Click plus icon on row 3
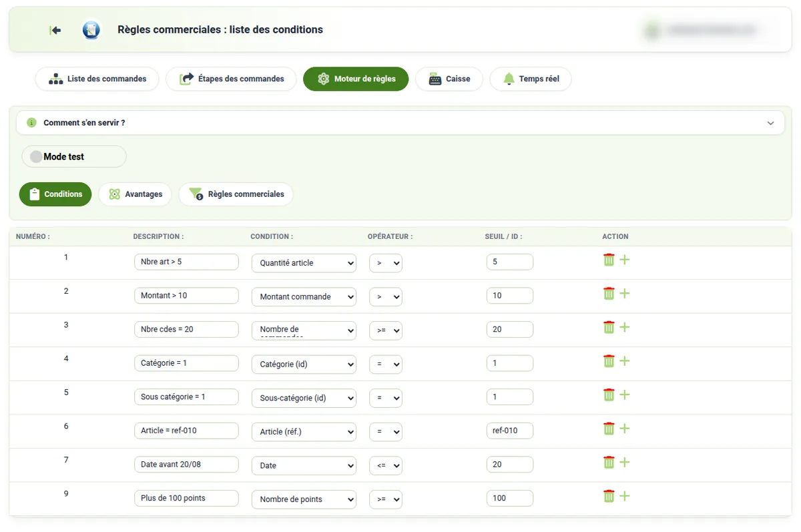 point(625,327)
